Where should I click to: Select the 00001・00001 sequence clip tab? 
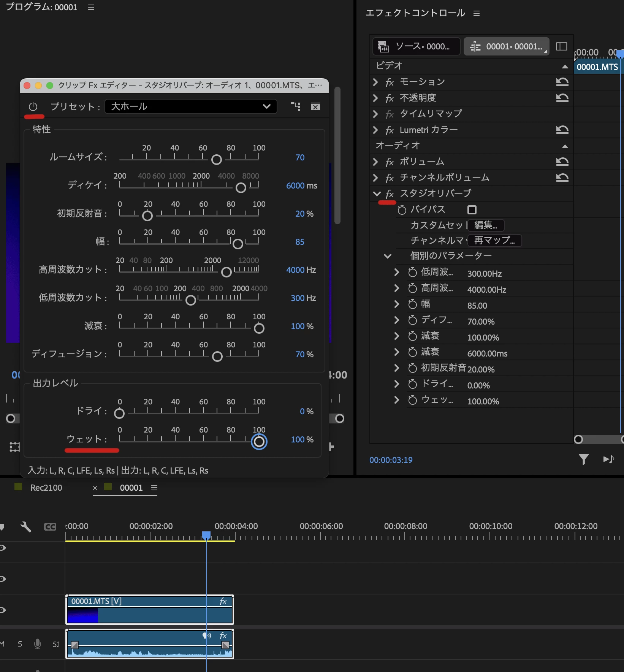[507, 46]
